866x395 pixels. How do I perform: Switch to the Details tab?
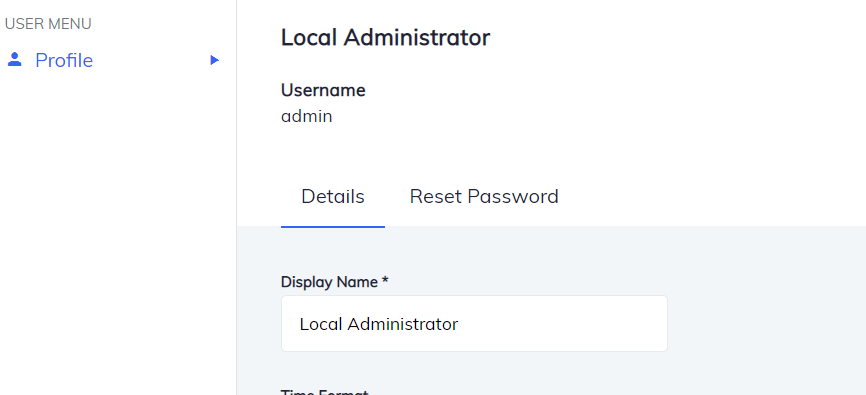[x=332, y=197]
